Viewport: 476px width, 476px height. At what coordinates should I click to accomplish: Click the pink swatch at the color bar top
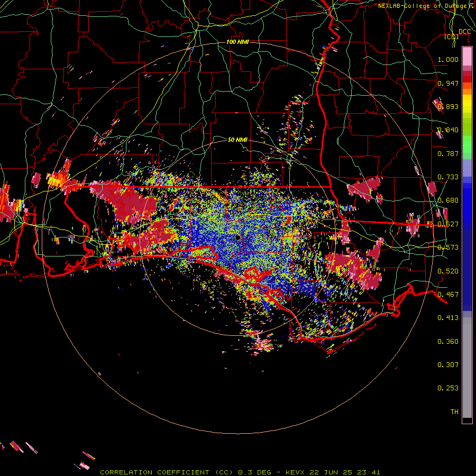467,57
